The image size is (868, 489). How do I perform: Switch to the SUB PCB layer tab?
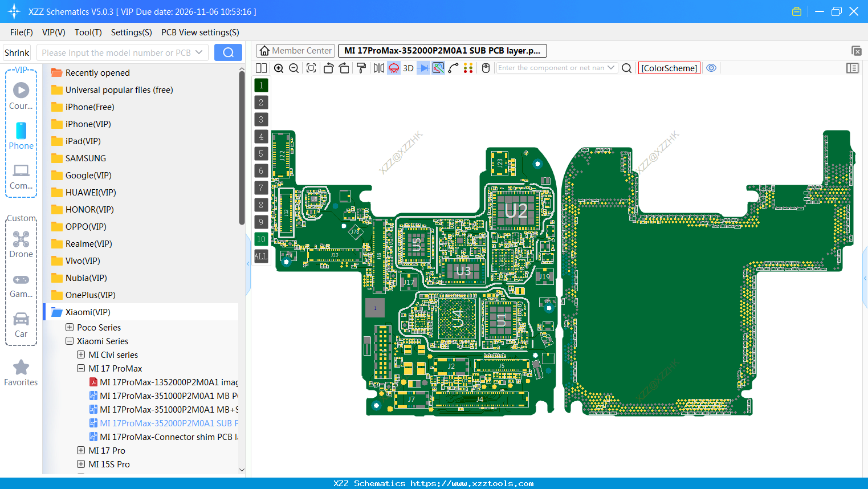pyautogui.click(x=442, y=50)
